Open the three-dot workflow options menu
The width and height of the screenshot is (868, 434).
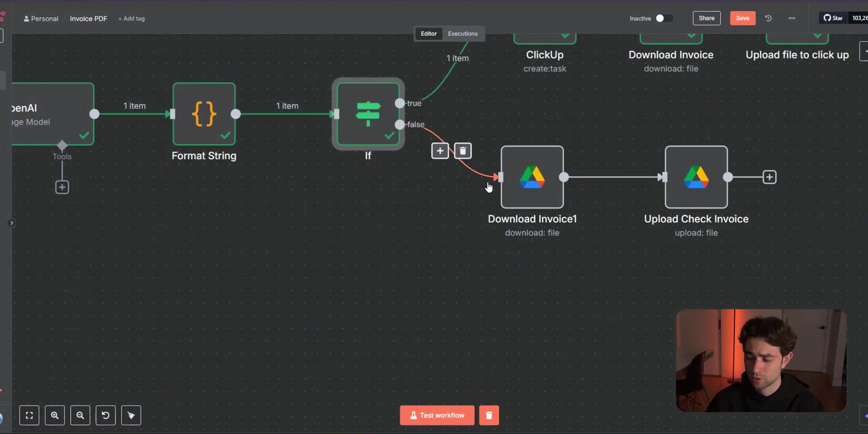(792, 18)
